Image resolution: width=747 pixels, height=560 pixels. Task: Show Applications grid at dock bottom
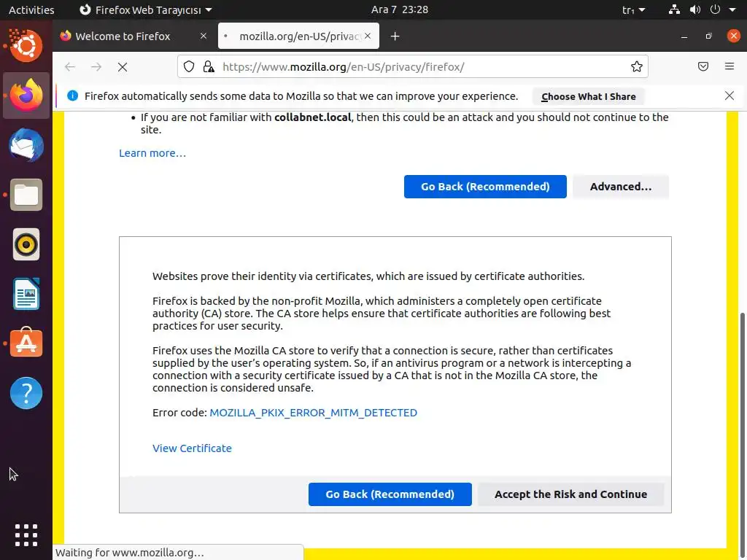point(26,535)
